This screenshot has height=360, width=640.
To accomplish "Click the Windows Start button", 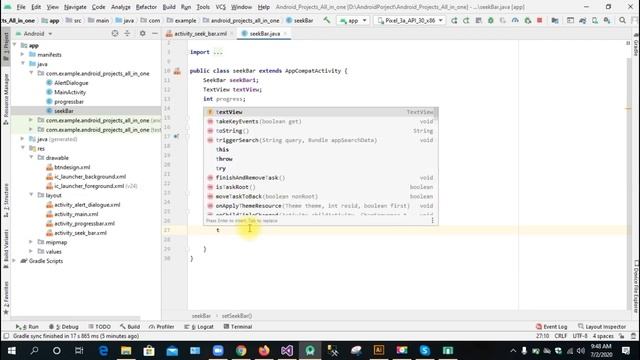I will (11, 351).
